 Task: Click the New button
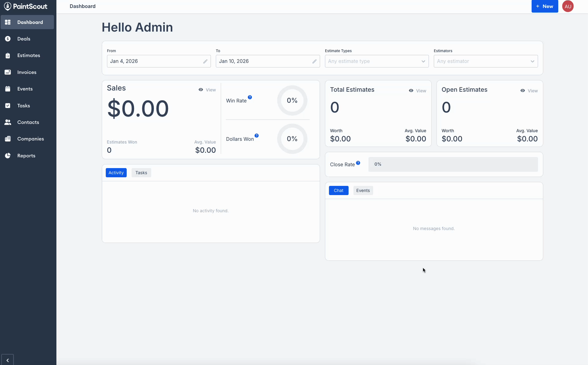[x=545, y=6]
